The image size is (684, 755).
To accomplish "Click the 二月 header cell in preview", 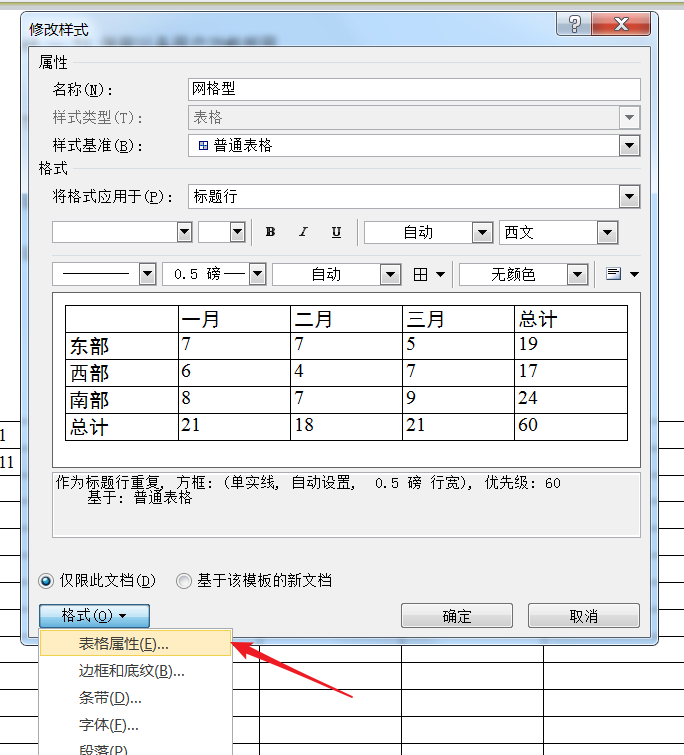I will coord(347,319).
